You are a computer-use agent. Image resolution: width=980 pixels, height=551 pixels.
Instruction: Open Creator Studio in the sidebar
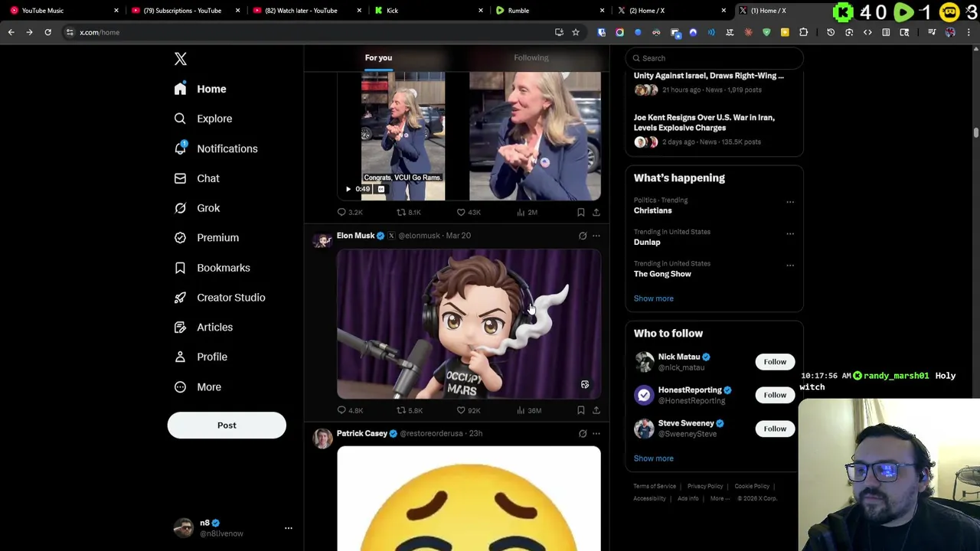click(x=220, y=298)
